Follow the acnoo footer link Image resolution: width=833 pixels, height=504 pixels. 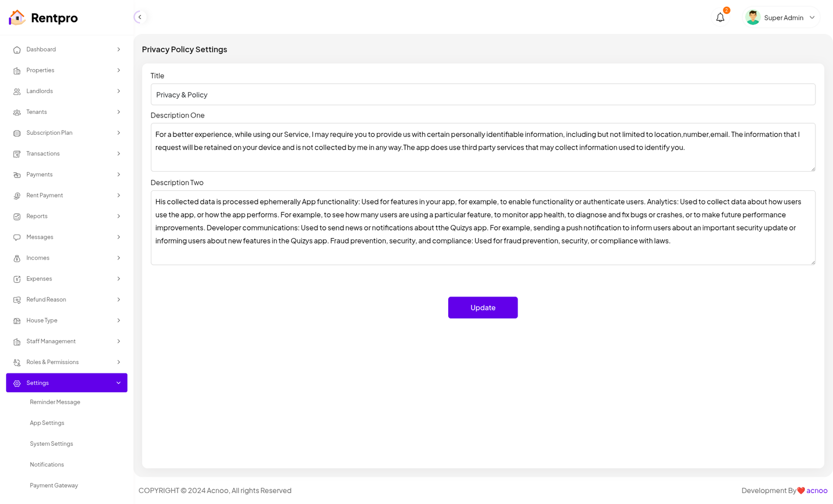816,490
